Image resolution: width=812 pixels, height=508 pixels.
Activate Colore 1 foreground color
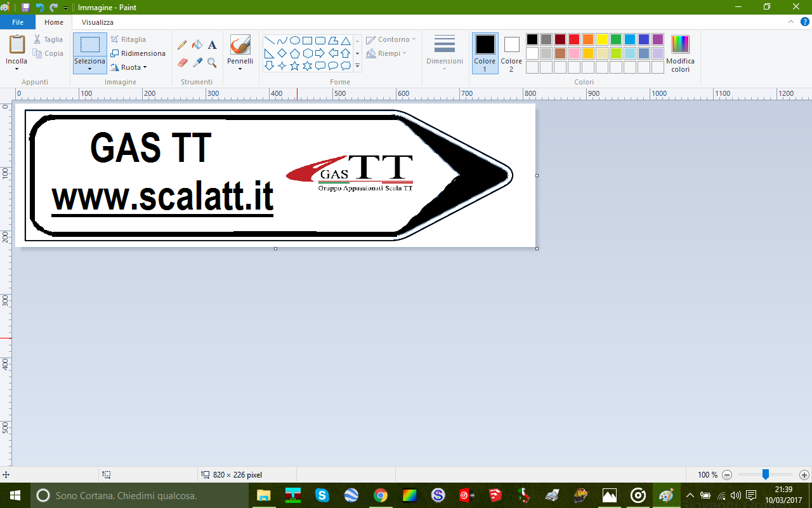pos(485,53)
